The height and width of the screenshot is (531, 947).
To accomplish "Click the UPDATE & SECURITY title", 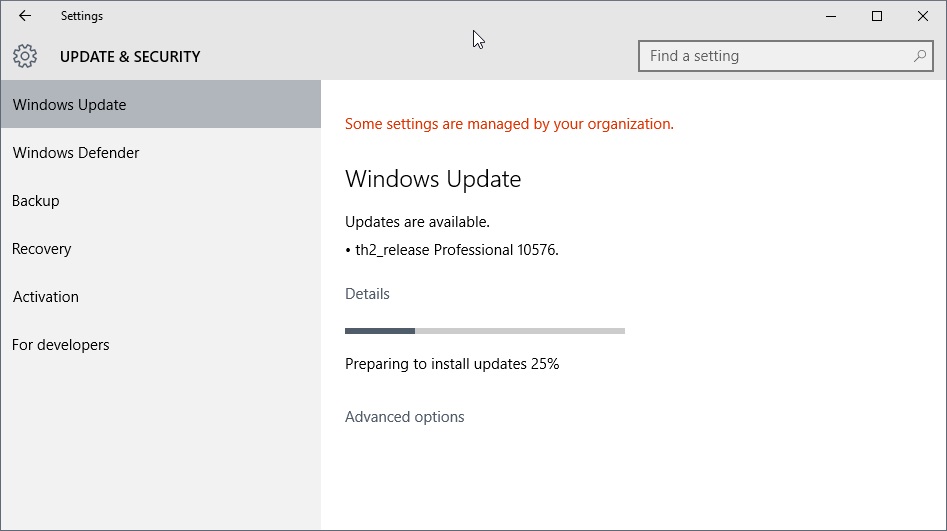I will click(130, 57).
